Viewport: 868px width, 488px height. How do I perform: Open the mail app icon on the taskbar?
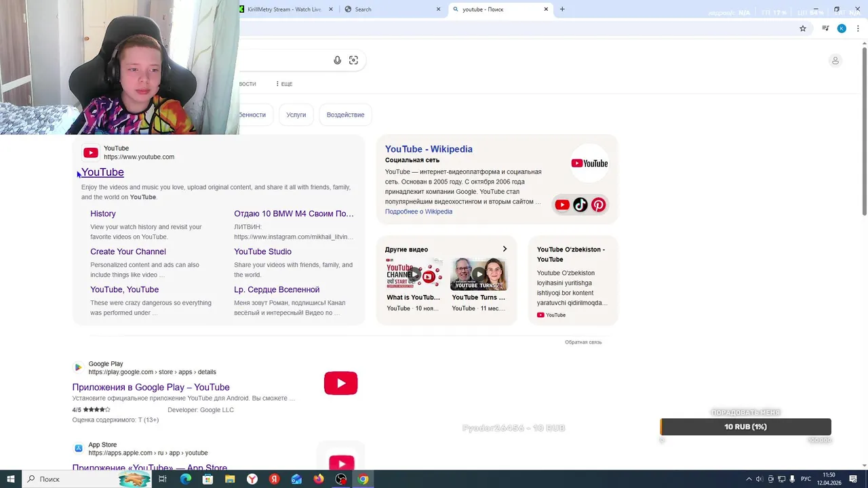tap(296, 479)
